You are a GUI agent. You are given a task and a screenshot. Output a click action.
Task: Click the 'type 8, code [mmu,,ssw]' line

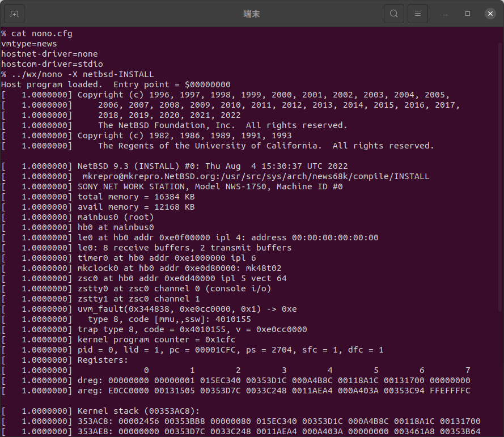click(x=126, y=319)
